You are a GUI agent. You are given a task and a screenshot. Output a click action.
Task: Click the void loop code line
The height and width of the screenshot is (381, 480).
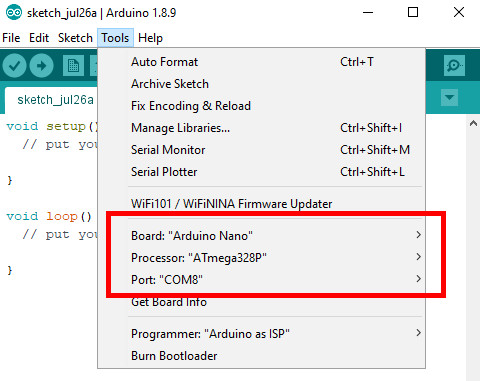click(x=49, y=216)
